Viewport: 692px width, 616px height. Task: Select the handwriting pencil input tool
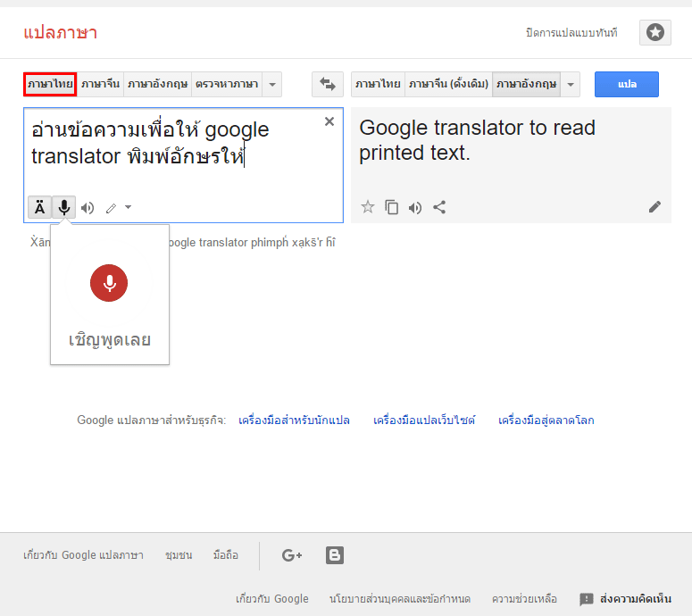(112, 208)
